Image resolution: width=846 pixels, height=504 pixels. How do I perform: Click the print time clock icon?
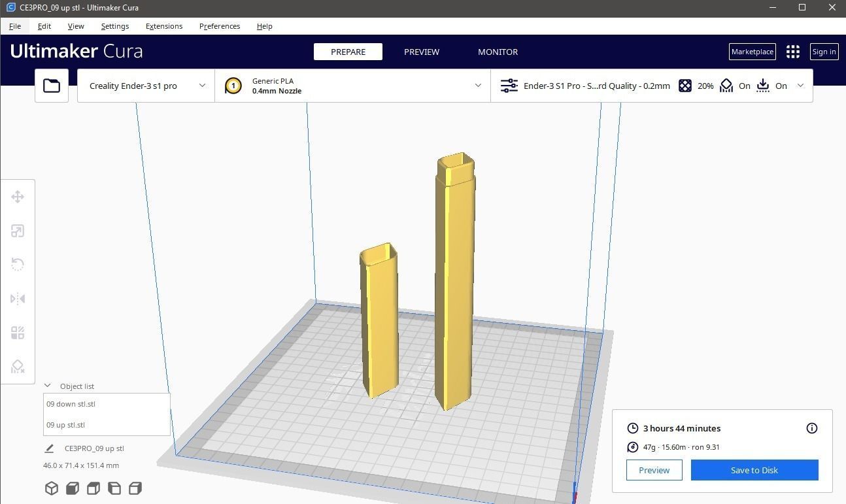coord(632,428)
